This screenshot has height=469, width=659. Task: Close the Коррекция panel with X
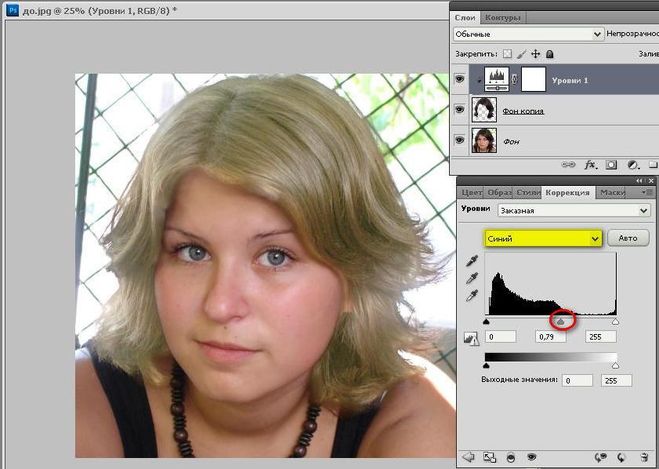point(651,181)
